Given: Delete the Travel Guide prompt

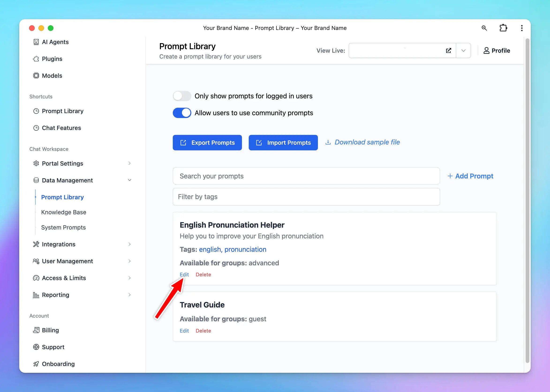Looking at the screenshot, I should [x=203, y=331].
